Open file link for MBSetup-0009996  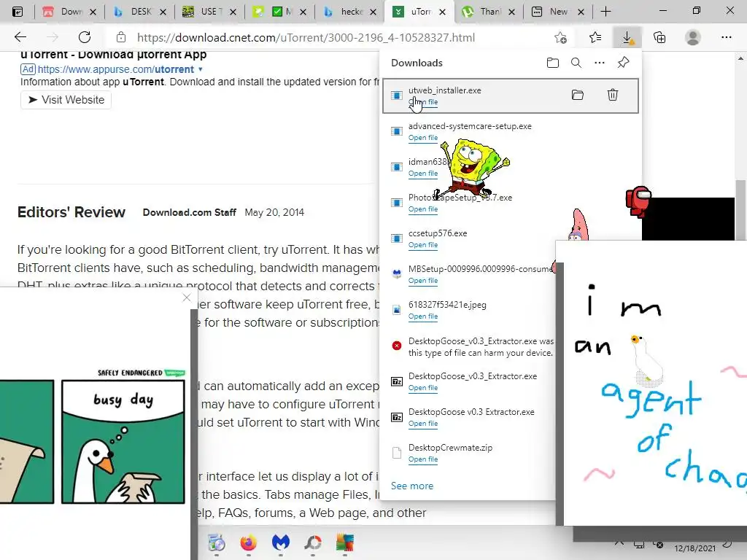click(422, 281)
